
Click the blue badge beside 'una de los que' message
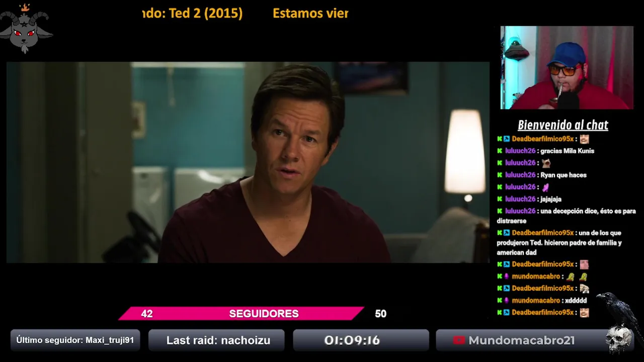507,233
